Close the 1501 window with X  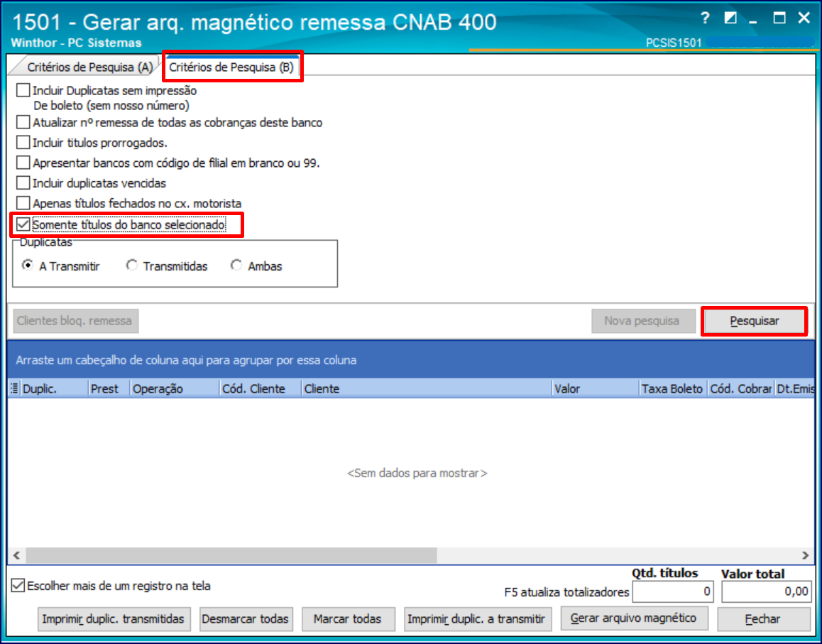(804, 18)
